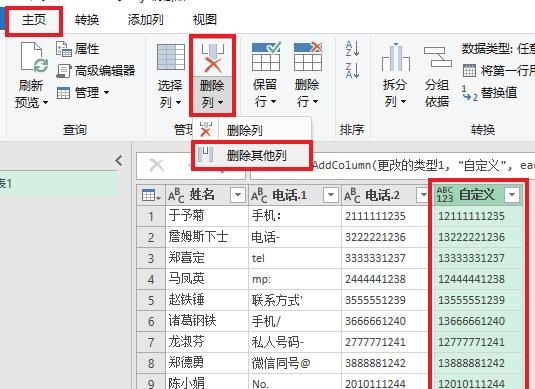Expand the 选择列 dropdown arrow
The width and height of the screenshot is (535, 389).
(178, 102)
